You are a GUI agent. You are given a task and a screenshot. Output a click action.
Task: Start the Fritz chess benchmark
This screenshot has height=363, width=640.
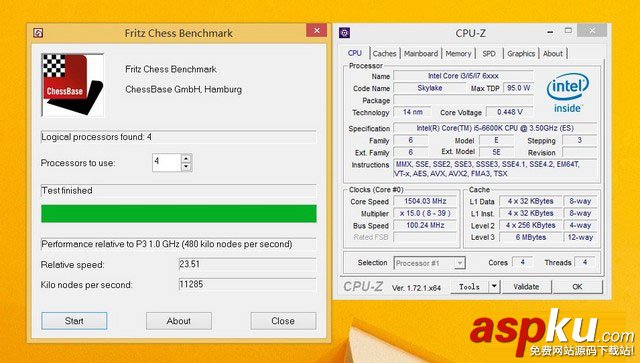pyautogui.click(x=74, y=321)
